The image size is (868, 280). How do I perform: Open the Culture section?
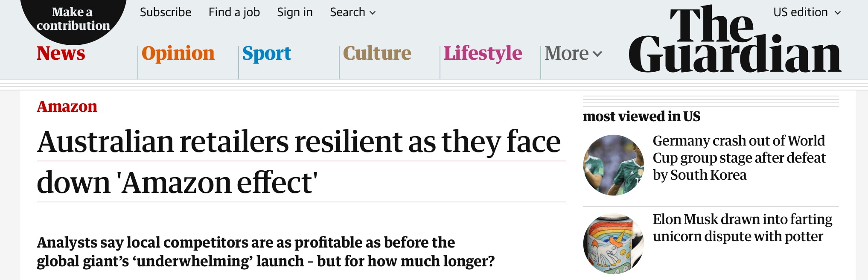click(x=377, y=53)
